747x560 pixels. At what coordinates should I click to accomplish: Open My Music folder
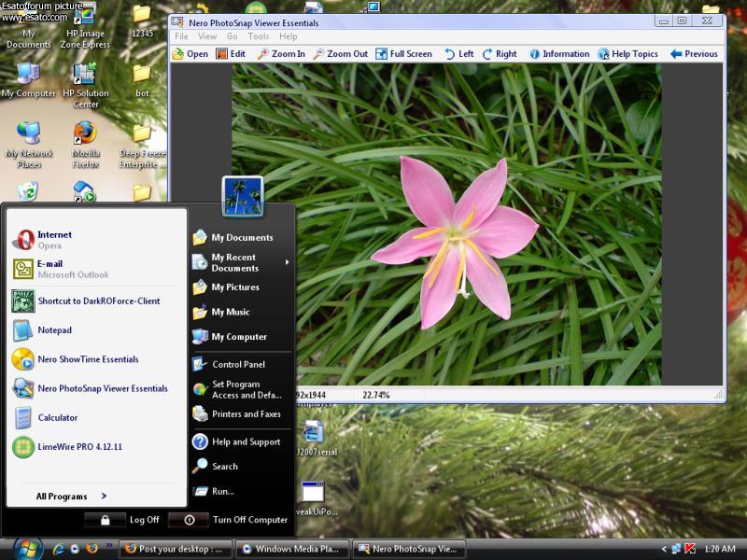click(242, 312)
